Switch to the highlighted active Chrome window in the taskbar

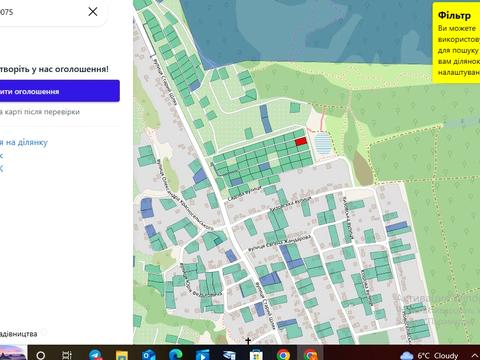310,355
